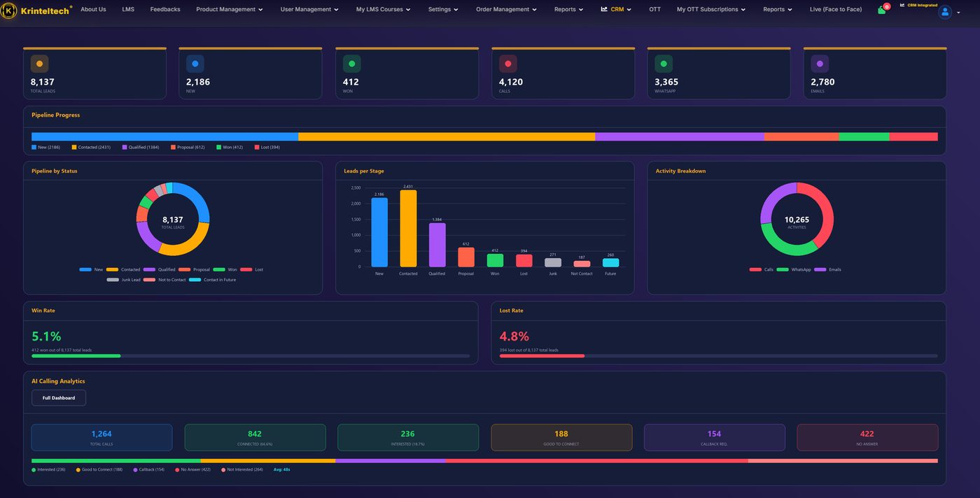Viewport: 980px width, 498px height.
Task: Click the blue New leads card icon
Action: [x=195, y=64]
